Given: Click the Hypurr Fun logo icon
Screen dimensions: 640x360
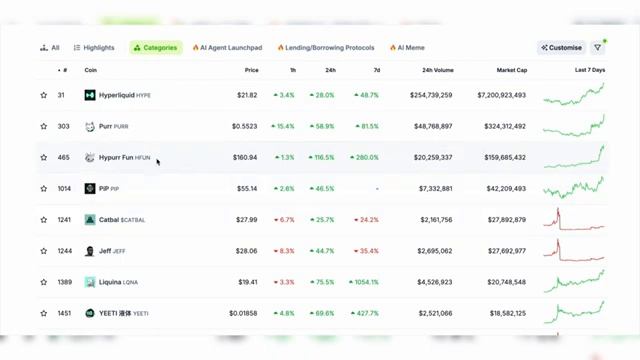Looking at the screenshot, I should click(x=90, y=158).
